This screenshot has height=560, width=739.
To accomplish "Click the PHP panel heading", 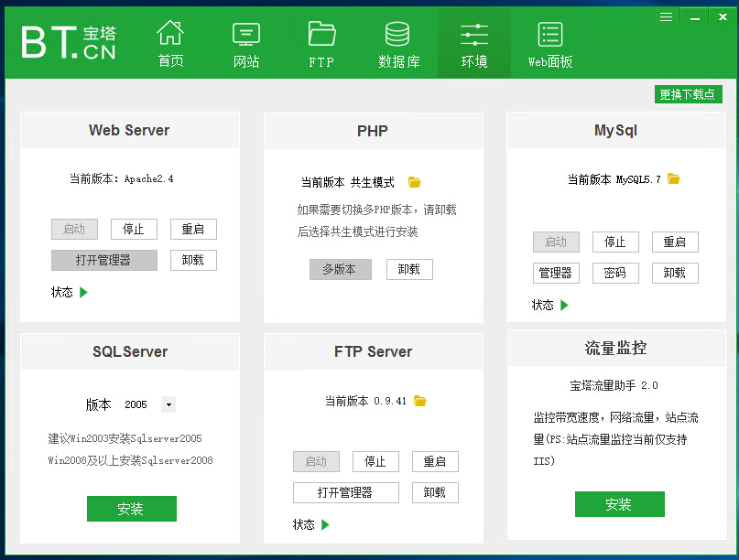I will [373, 131].
